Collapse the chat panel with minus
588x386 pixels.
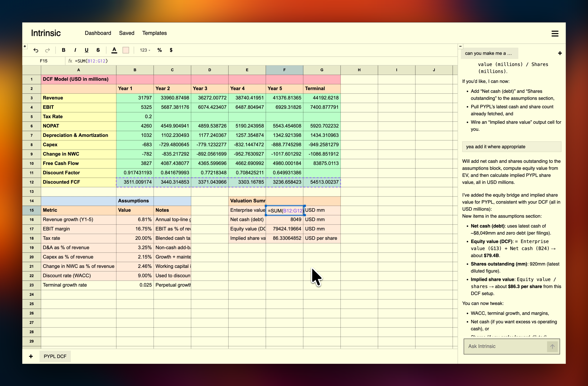click(461, 46)
